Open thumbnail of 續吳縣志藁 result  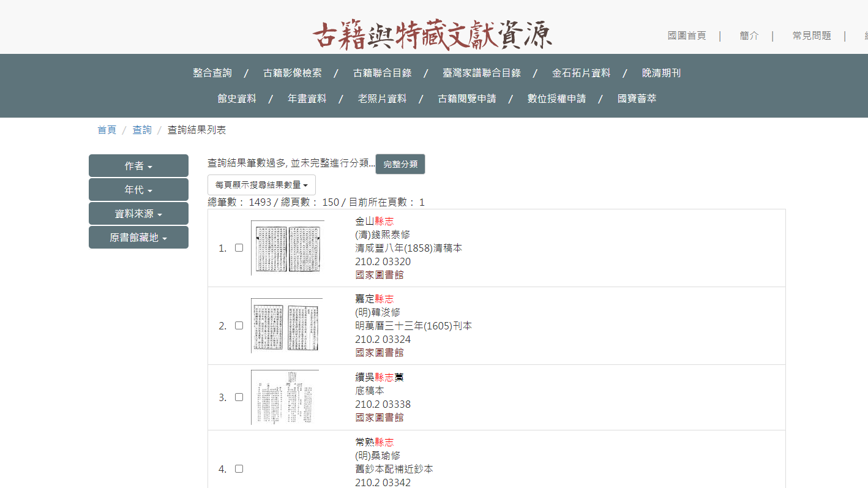click(x=285, y=397)
